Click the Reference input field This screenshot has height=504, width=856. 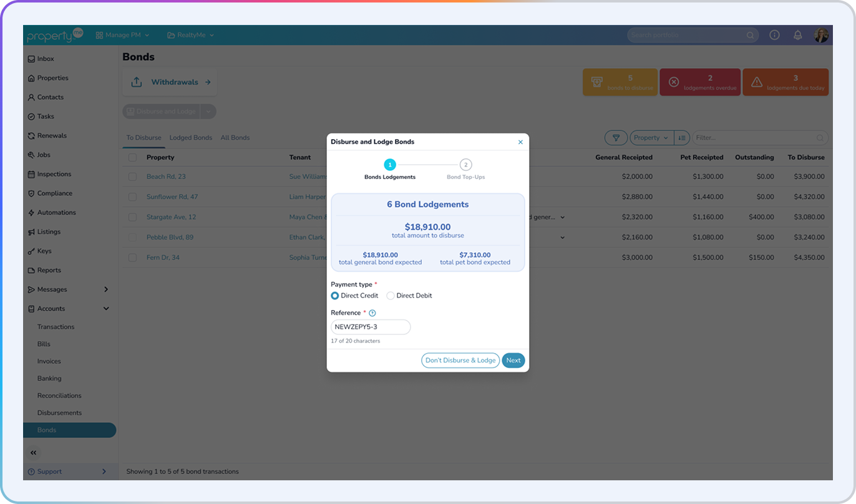[371, 327]
